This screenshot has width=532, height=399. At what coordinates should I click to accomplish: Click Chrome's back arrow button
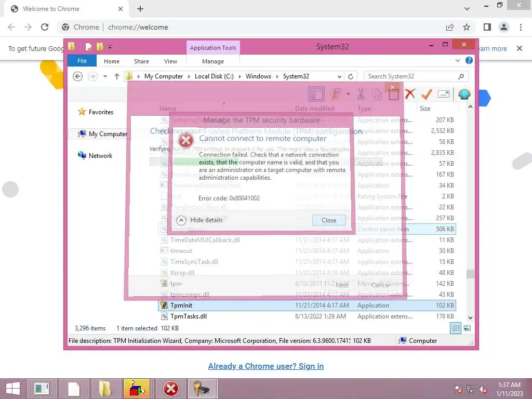pos(11,27)
